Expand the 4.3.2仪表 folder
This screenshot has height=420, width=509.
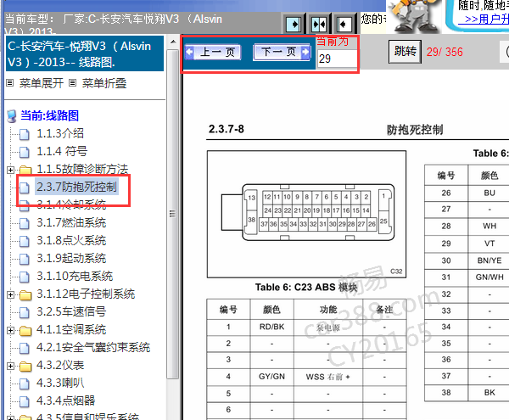(x=10, y=366)
